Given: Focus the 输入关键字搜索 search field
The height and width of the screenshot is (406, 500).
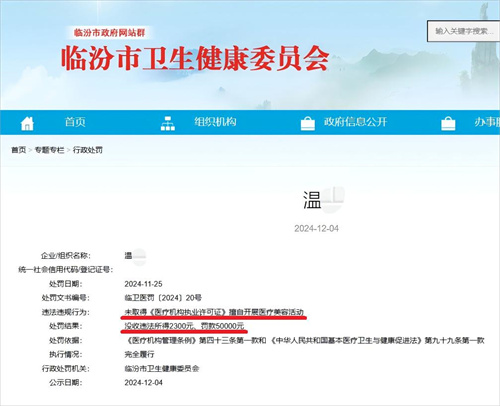Looking at the screenshot, I should click(x=464, y=31).
